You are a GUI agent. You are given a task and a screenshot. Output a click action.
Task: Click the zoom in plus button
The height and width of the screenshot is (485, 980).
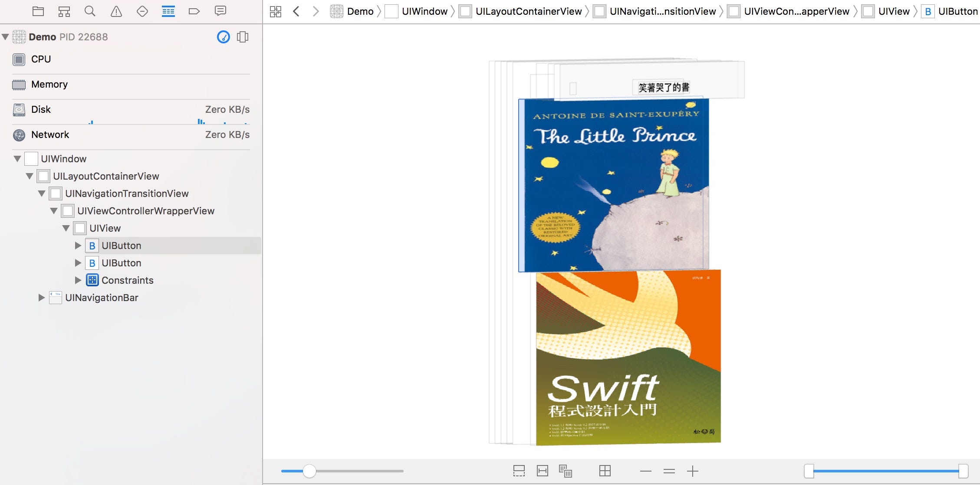[x=693, y=470]
